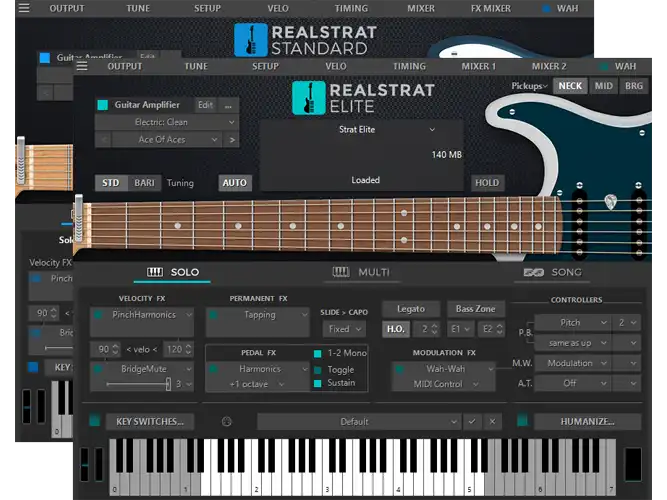This screenshot has height=500, width=667.
Task: Open TIMING menu in Elite window
Action: [409, 66]
